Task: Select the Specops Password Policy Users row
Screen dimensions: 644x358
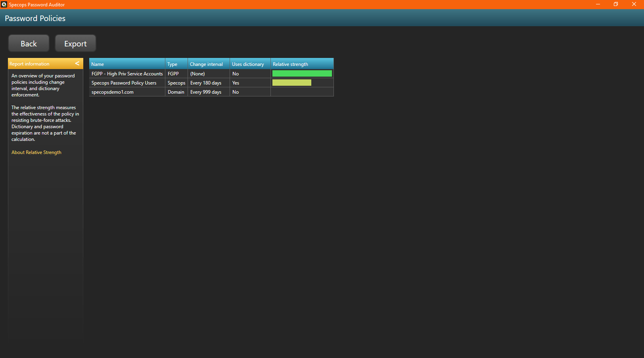Action: click(124, 83)
